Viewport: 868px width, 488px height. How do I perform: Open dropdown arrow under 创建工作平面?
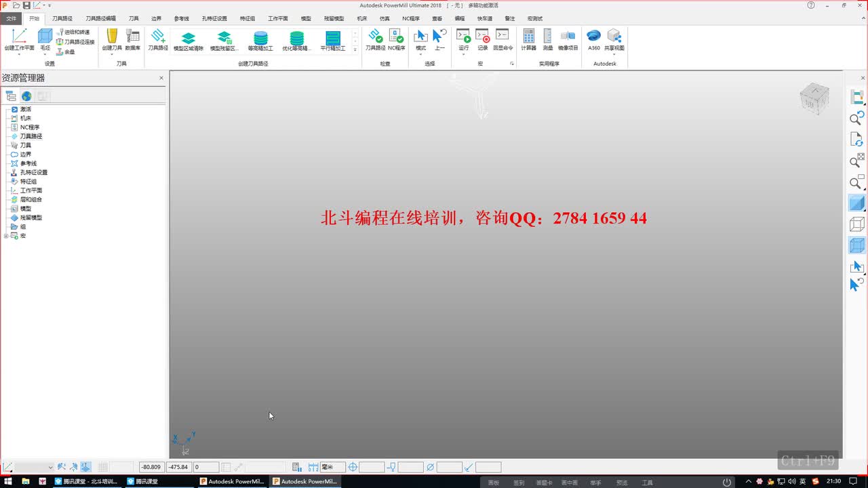19,54
